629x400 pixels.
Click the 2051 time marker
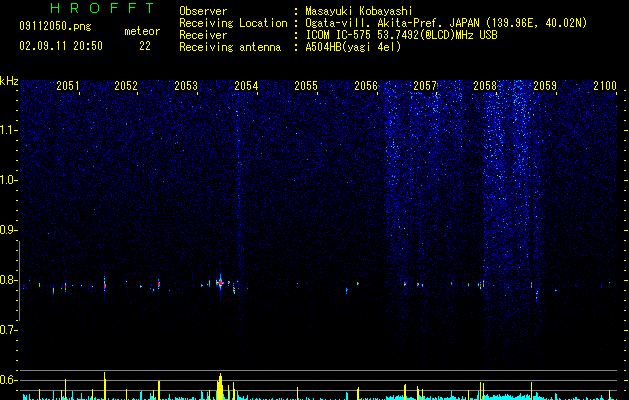tap(68, 86)
